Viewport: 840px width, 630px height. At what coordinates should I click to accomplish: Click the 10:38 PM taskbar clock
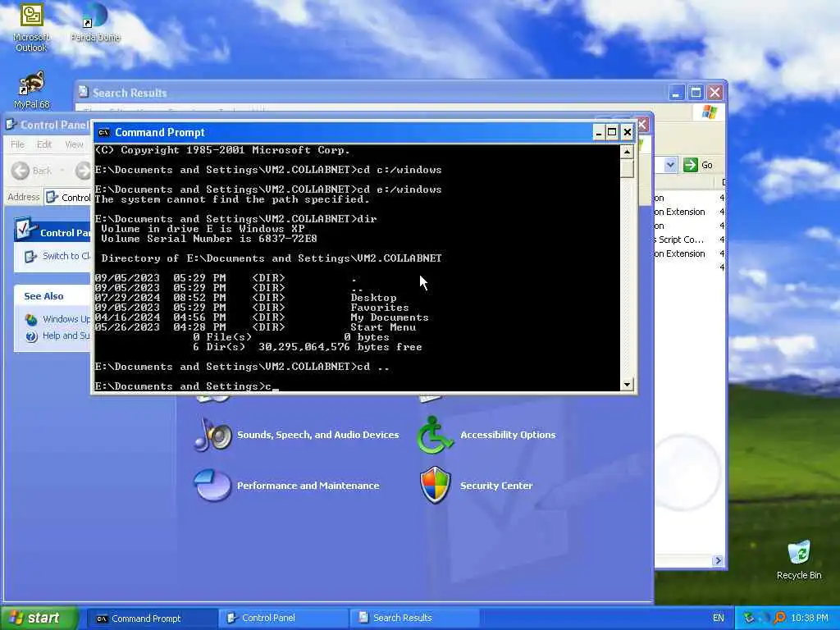(810, 618)
